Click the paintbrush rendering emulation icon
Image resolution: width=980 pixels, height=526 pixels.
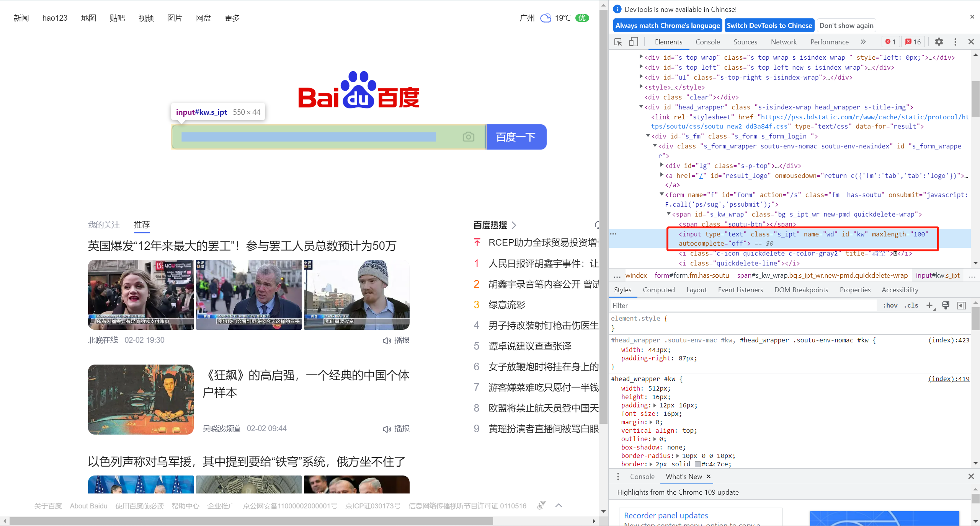[946, 305]
